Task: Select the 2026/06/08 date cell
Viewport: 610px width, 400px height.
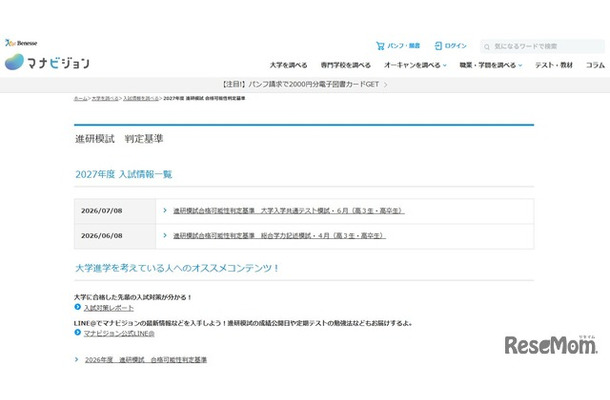Action: click(115, 236)
